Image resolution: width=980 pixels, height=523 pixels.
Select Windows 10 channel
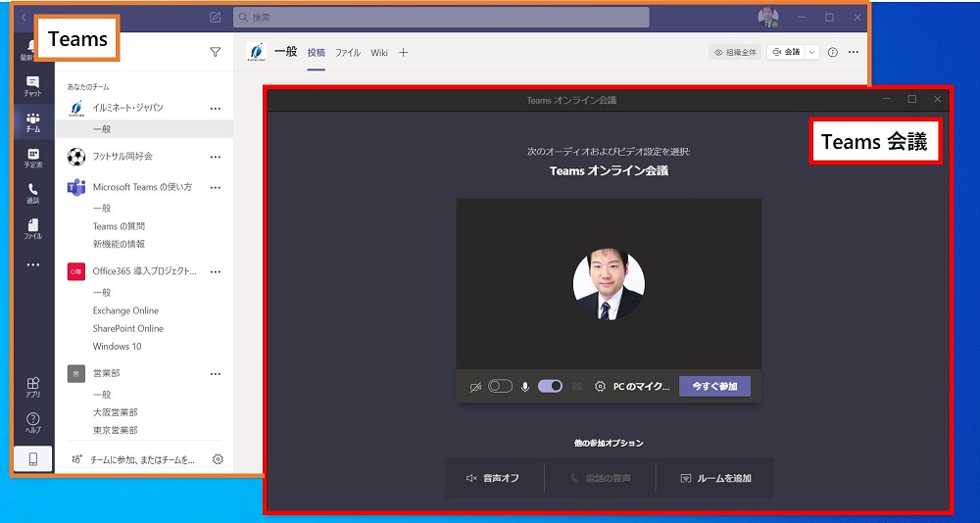coord(117,346)
